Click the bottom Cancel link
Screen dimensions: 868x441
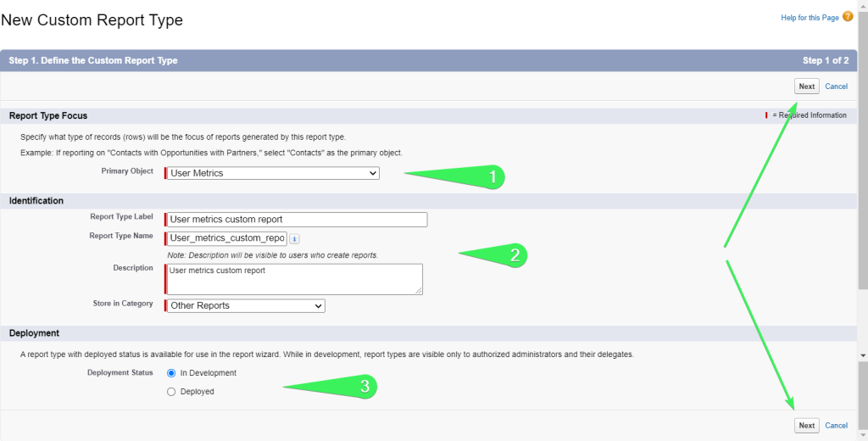[836, 426]
